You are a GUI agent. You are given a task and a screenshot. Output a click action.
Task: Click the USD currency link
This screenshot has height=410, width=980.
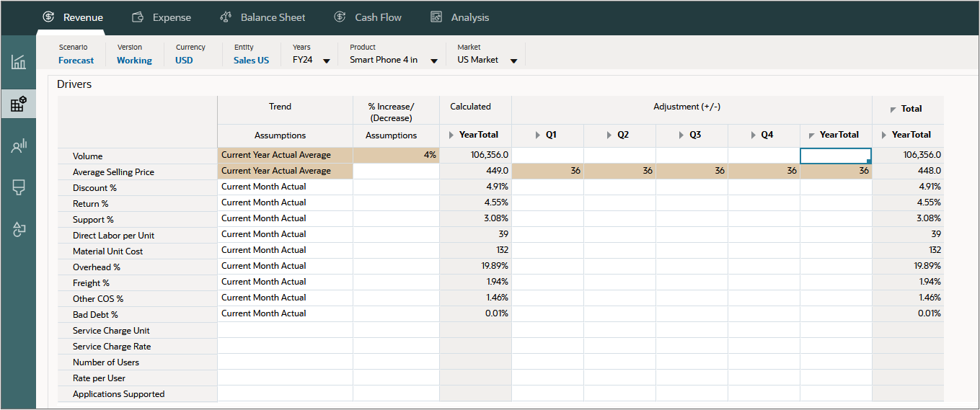184,61
